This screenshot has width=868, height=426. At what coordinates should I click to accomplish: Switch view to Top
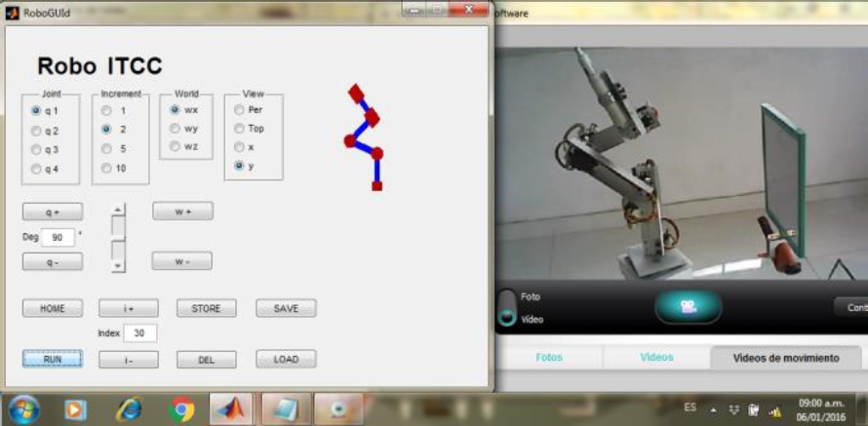[x=239, y=129]
